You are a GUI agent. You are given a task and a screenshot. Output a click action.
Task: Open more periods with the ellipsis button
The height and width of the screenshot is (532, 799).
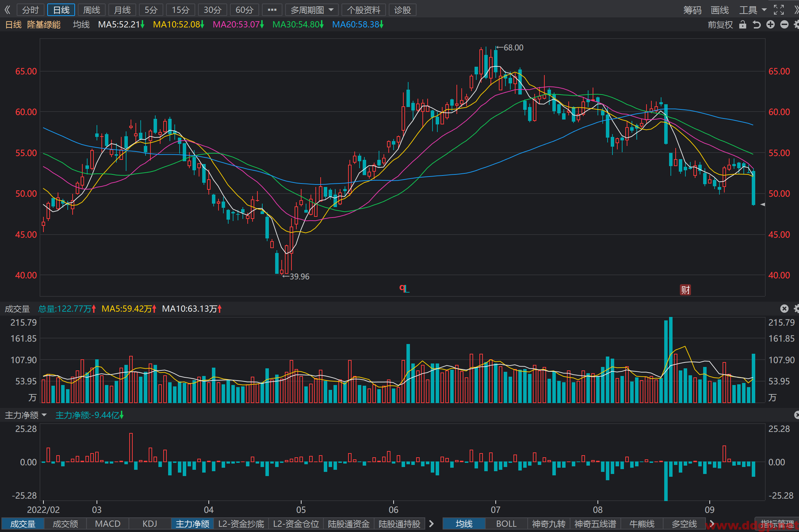272,10
